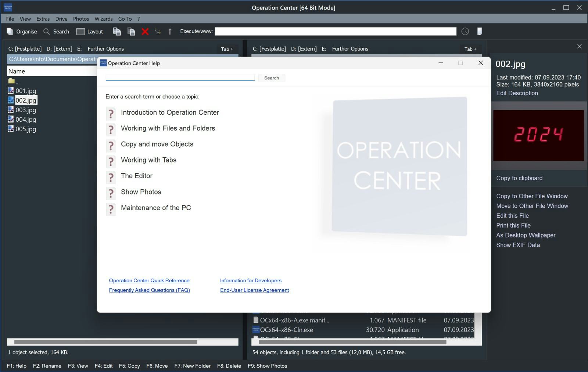This screenshot has height=372, width=588.
Task: Select 004.jpg in the file list
Action: (x=25, y=119)
